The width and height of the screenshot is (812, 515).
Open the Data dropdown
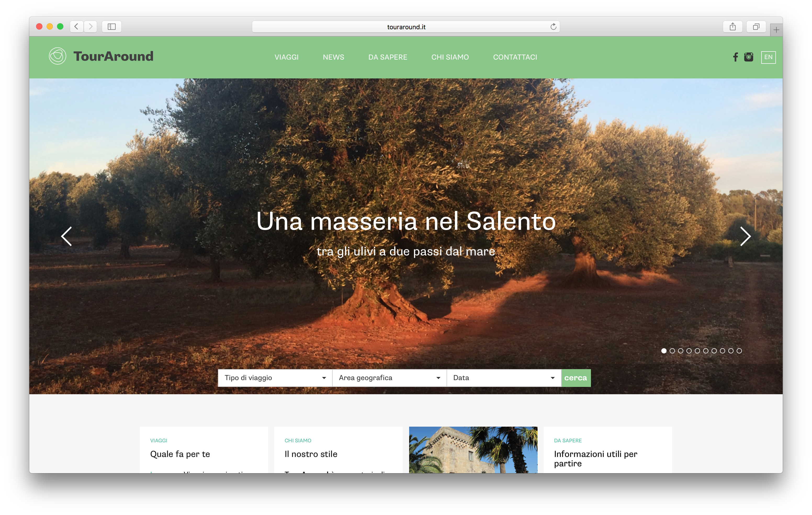504,378
